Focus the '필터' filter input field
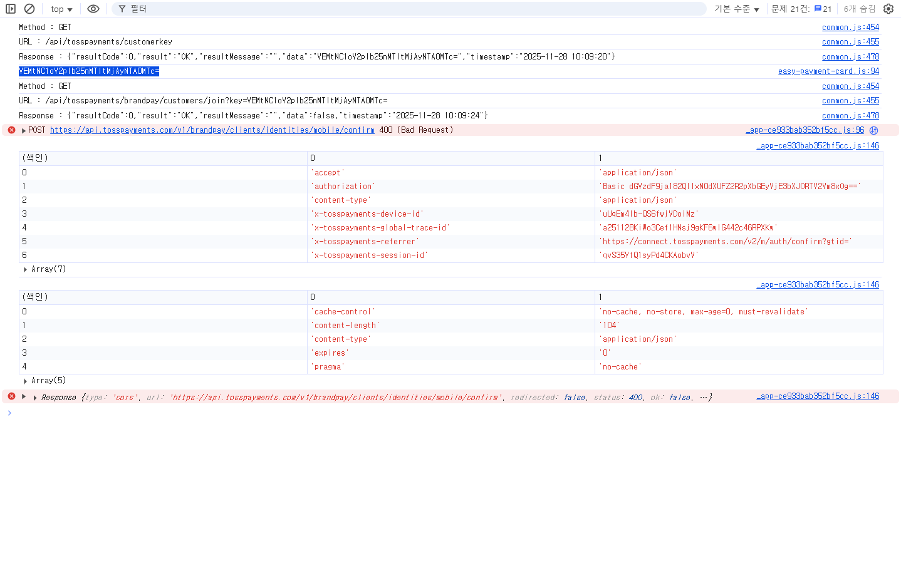The image size is (901, 588). coord(410,9)
